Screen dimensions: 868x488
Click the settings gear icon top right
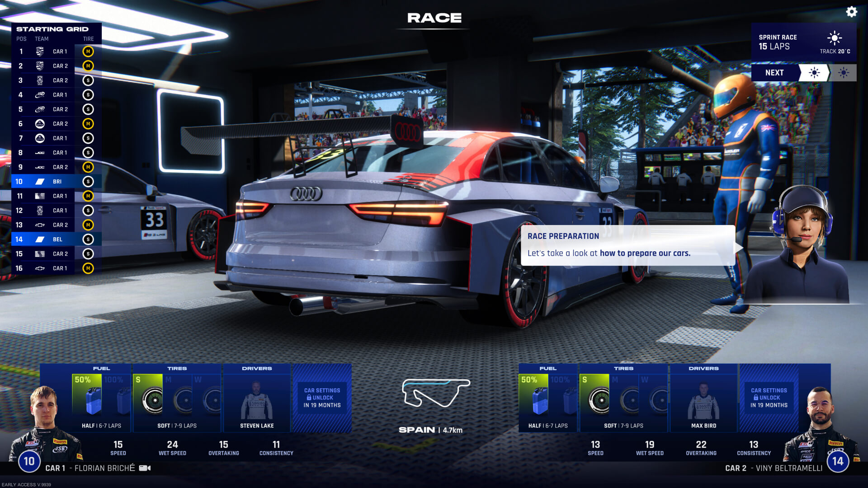pos(853,11)
